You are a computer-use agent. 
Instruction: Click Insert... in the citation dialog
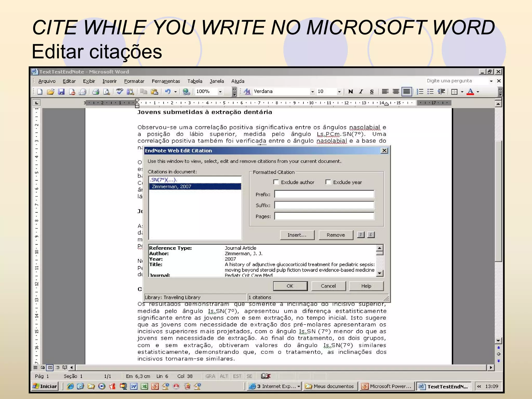(297, 235)
